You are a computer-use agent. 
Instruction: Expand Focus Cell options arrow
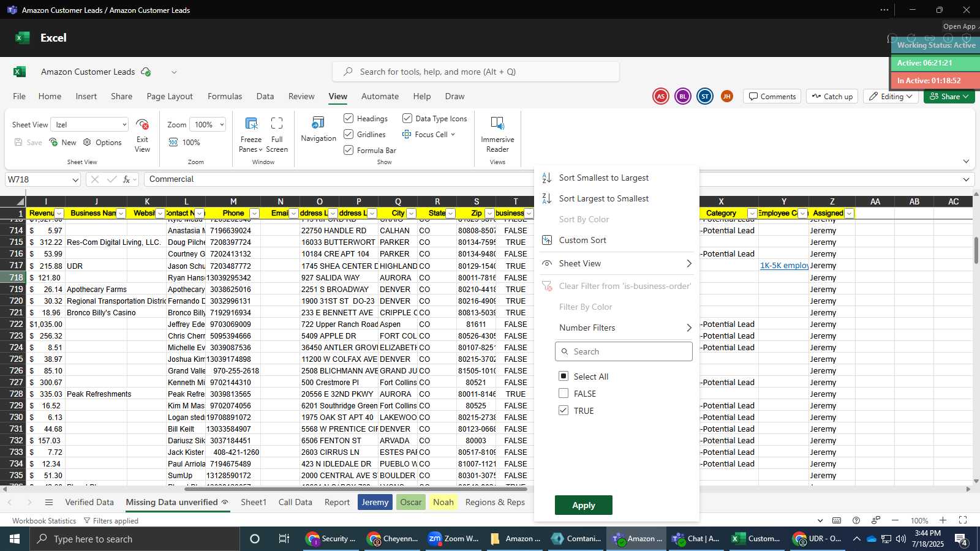tap(453, 135)
